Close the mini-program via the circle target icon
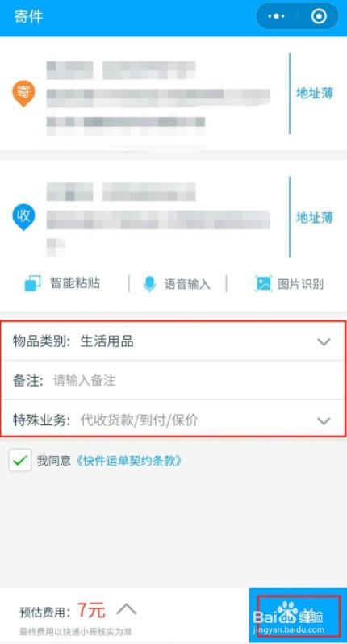This screenshot has height=644, width=347. point(319,16)
